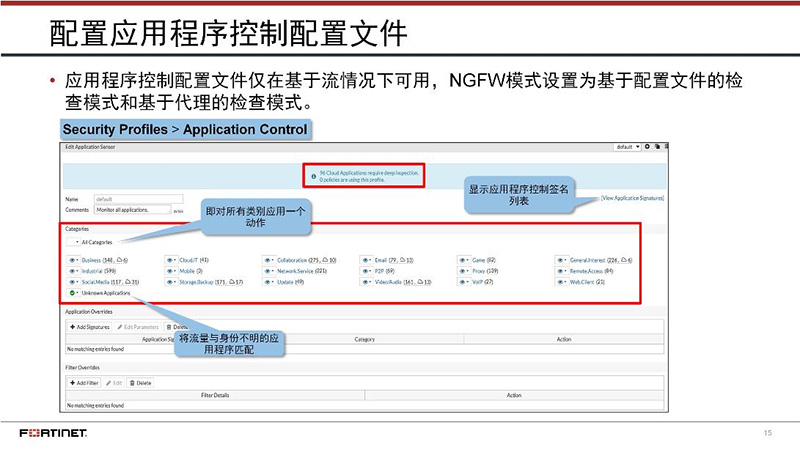
Task: Click the Add Filter button
Action: 84,383
